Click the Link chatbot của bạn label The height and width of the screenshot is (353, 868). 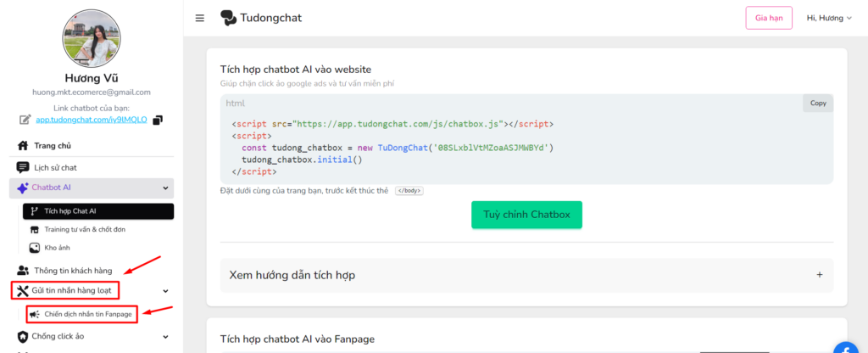pos(92,108)
